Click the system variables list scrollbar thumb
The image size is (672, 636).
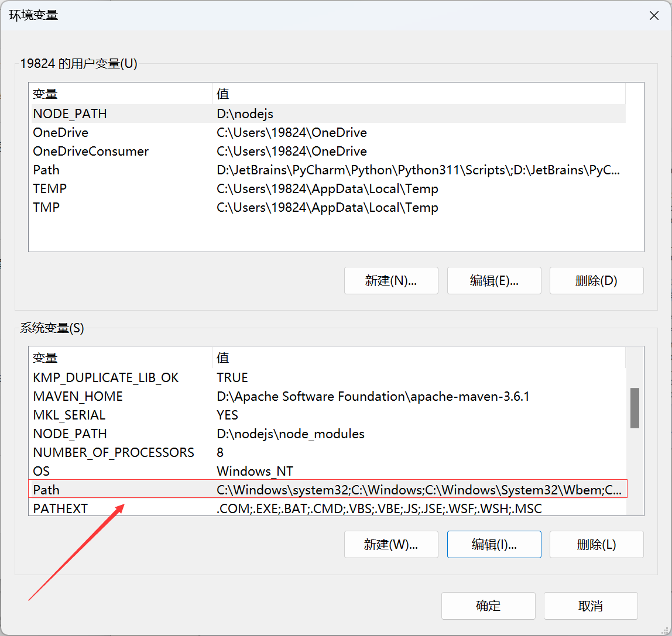pos(635,408)
